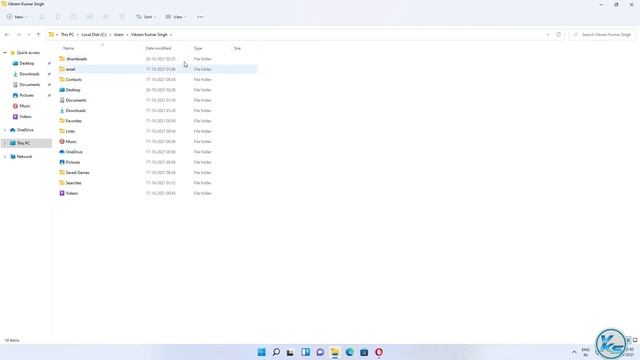
Task: Select Pictures in Quick access
Action: click(x=27, y=95)
